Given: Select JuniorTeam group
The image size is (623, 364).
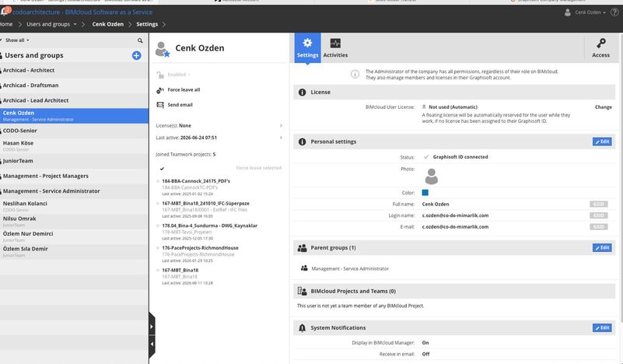Looking at the screenshot, I should pos(74,161).
